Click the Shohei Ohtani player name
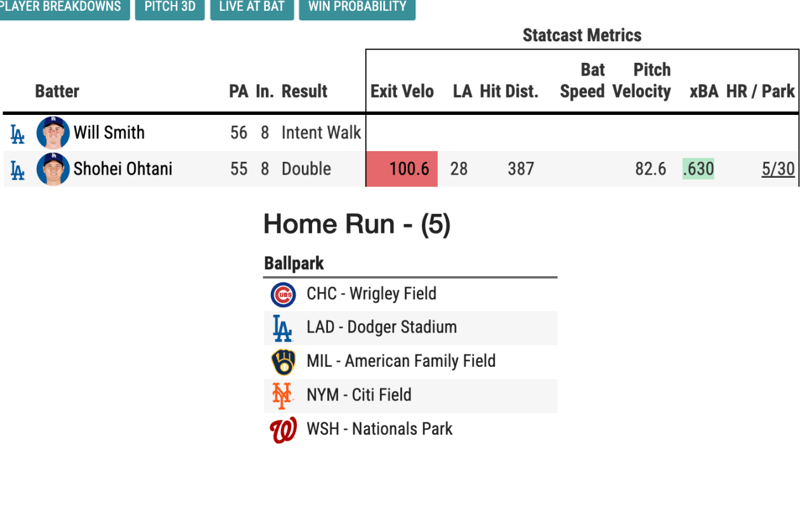The image size is (812, 523). pos(122,169)
